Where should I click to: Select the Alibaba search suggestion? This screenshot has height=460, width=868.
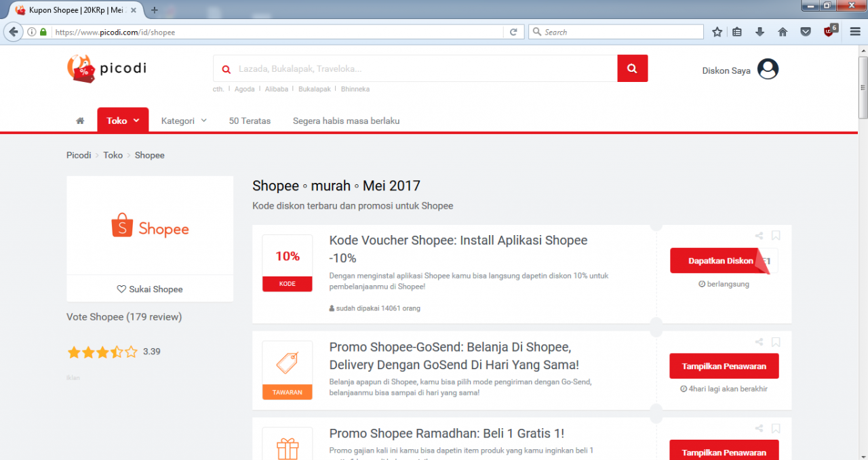pyautogui.click(x=277, y=89)
